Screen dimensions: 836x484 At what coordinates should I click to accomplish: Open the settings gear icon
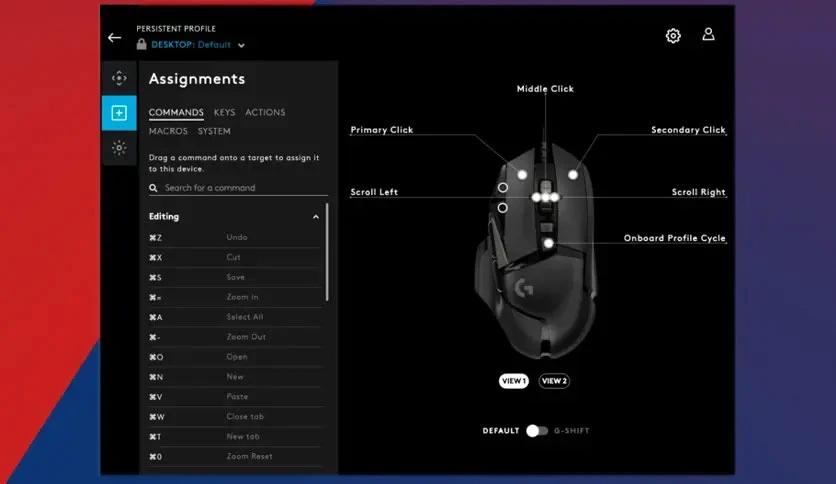point(673,36)
